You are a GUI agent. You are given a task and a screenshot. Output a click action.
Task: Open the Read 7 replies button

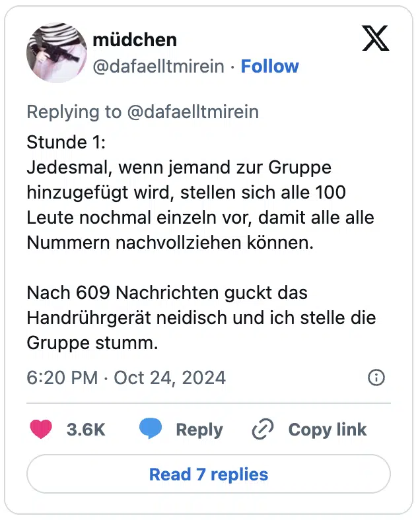click(209, 474)
